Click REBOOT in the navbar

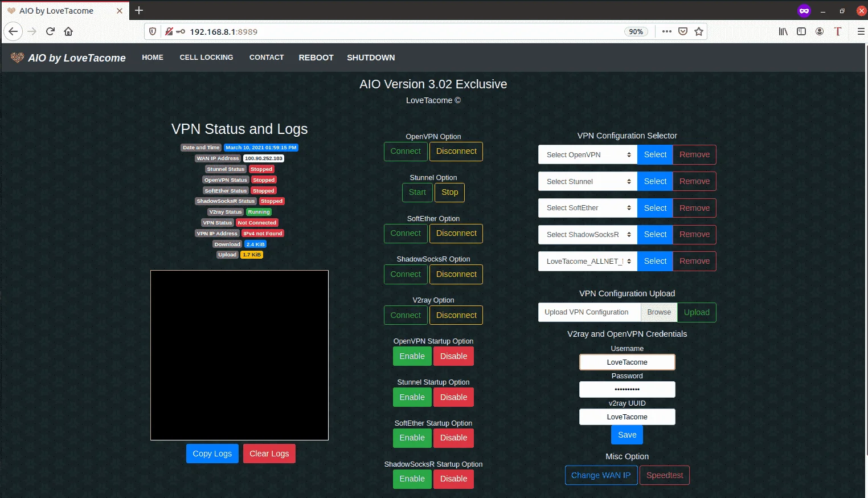tap(316, 58)
